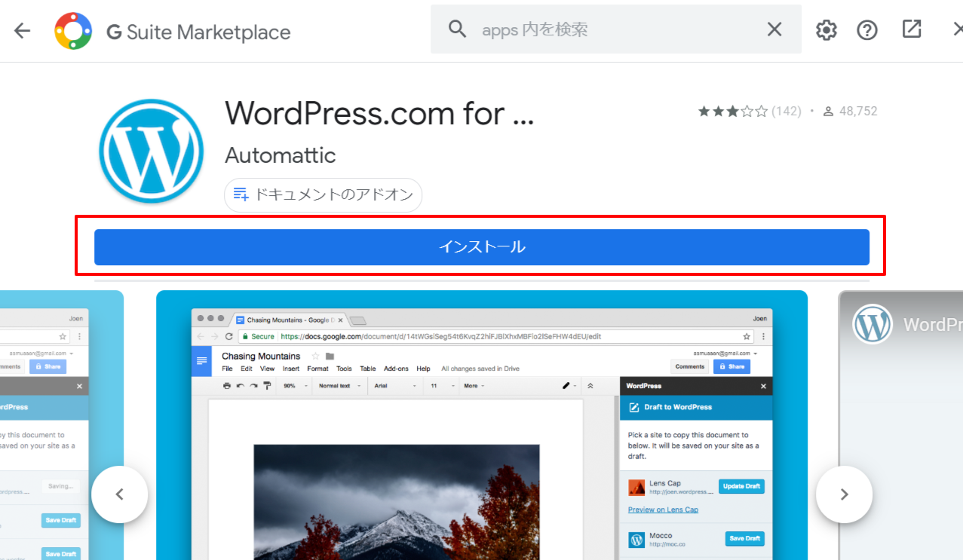Clear the search with the X icon
Image resolution: width=963 pixels, height=560 pixels.
pos(774,29)
